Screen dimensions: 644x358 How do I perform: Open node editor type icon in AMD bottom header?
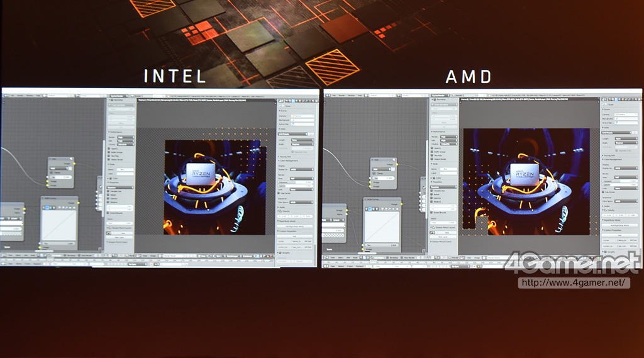point(326,257)
